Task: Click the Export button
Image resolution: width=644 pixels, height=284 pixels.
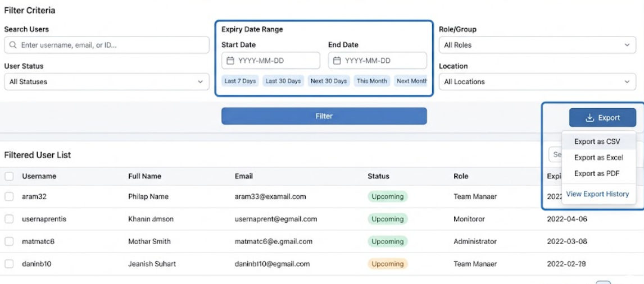Action: click(x=602, y=118)
